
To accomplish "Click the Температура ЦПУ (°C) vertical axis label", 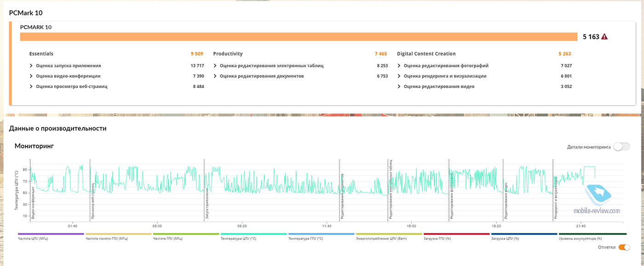I will click(17, 190).
